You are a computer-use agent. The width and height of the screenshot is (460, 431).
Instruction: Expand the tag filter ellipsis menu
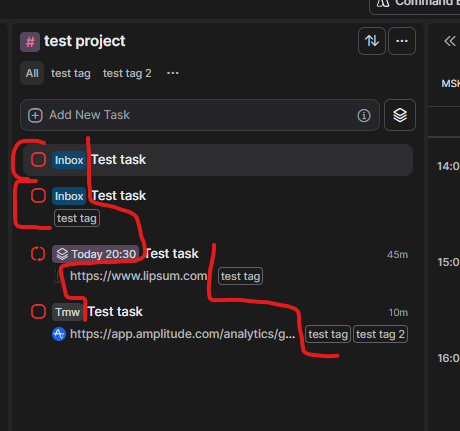point(173,73)
